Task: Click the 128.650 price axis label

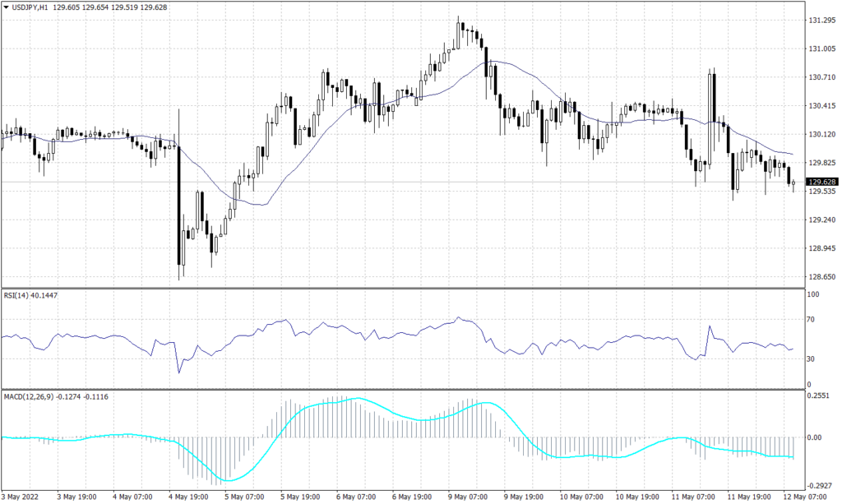Action: (821, 276)
